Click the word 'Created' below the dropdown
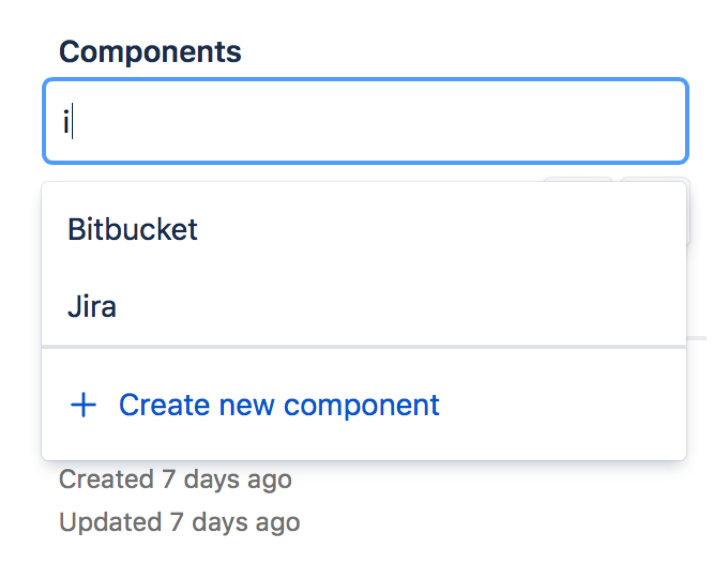728x578 pixels. click(106, 479)
